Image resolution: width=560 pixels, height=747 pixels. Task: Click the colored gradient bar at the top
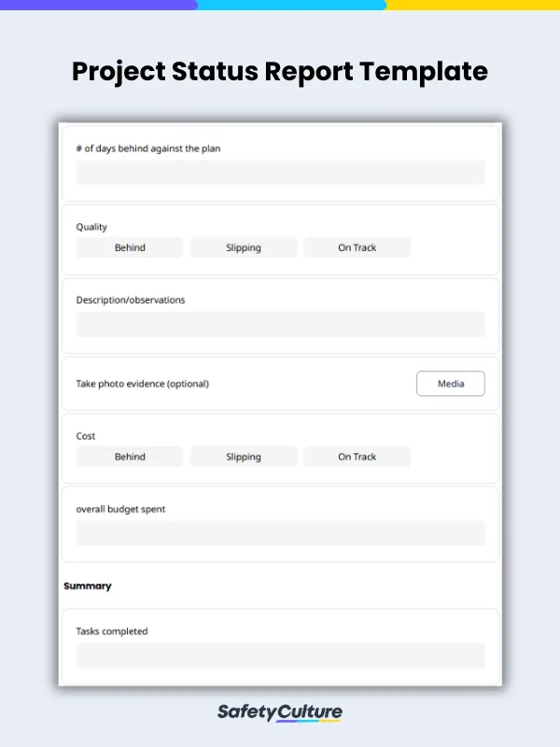280,6
